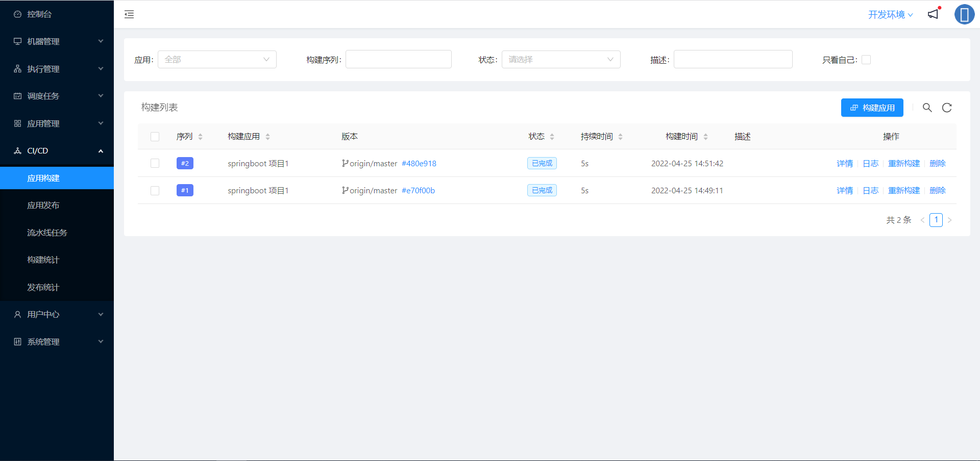Open 日志 for build #1
The height and width of the screenshot is (461, 980).
point(871,190)
